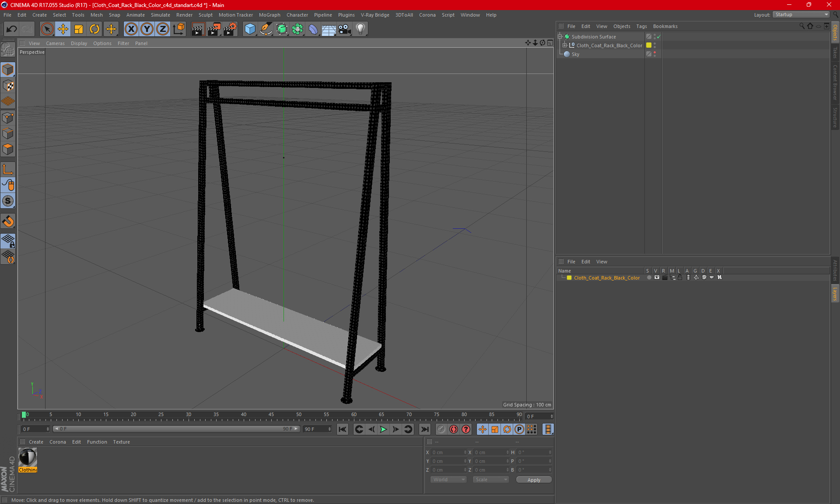Open the Render menu

coord(184,15)
